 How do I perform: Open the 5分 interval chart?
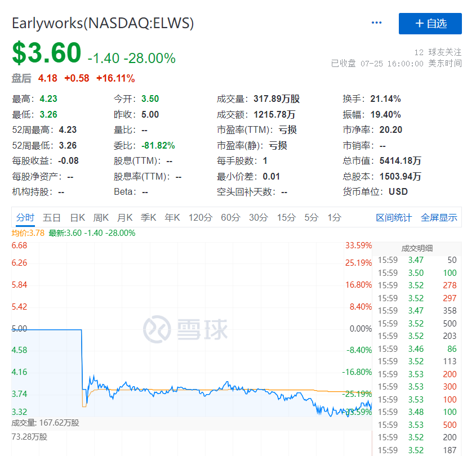click(x=312, y=218)
